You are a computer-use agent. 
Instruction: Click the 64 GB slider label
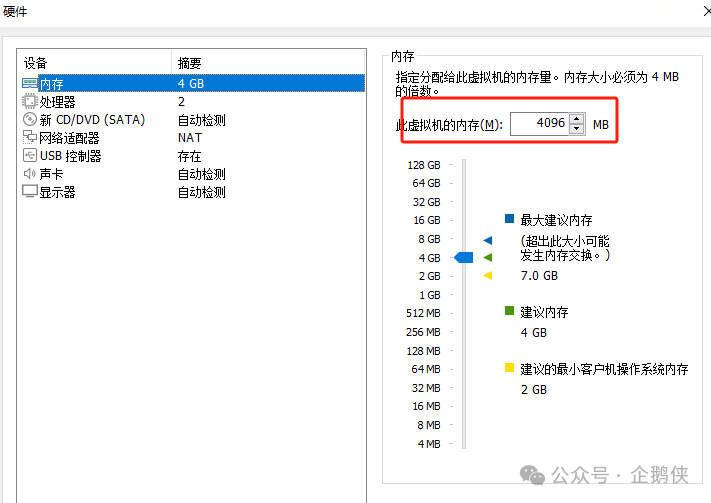point(426,183)
